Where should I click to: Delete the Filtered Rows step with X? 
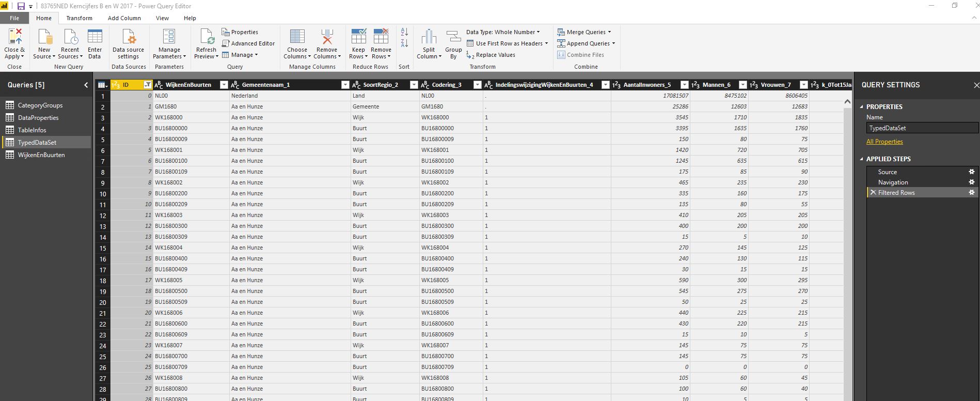pyautogui.click(x=873, y=192)
